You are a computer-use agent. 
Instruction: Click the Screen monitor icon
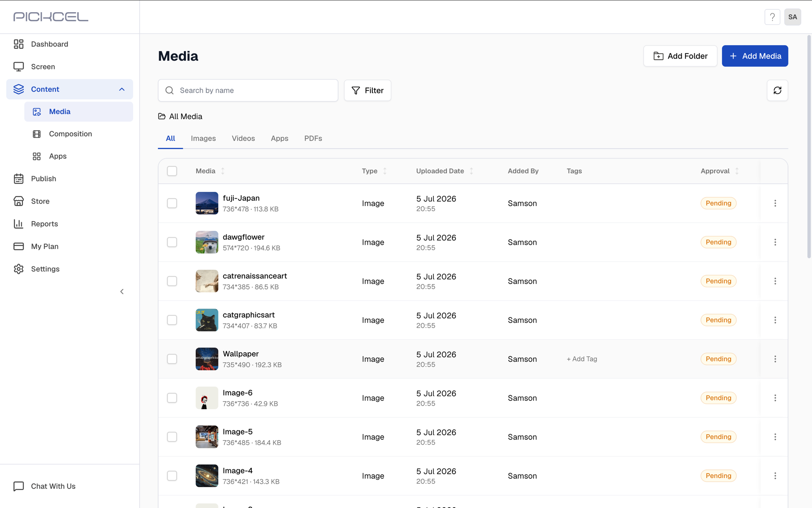(x=19, y=67)
